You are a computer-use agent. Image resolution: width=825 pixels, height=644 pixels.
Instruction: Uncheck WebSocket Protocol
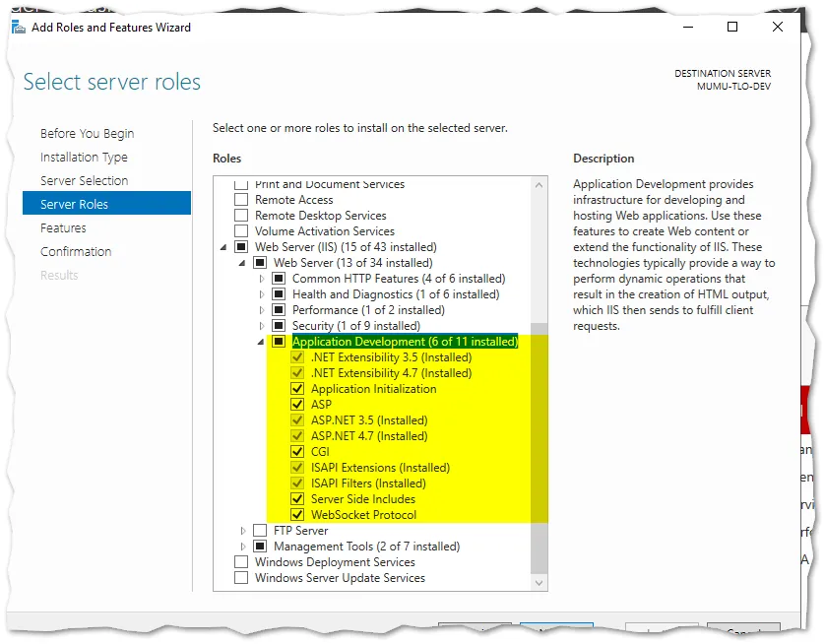pyautogui.click(x=297, y=515)
